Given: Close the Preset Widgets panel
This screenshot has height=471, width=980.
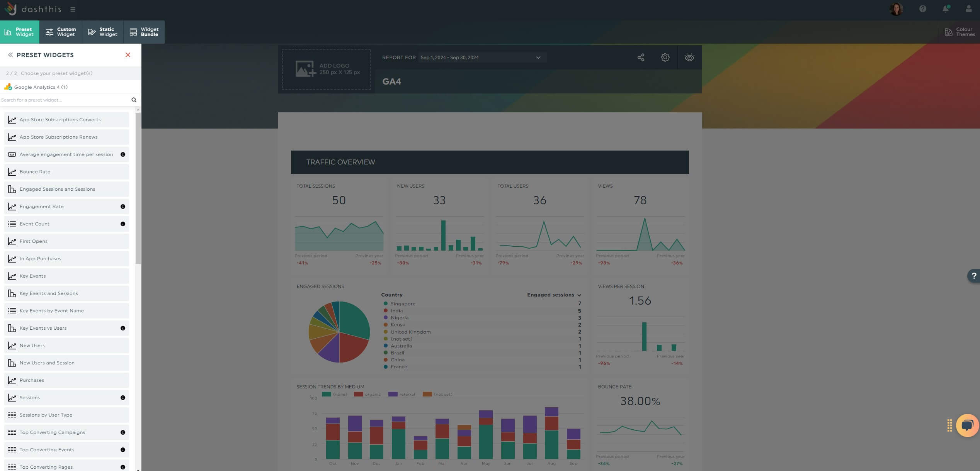Looking at the screenshot, I should (128, 56).
